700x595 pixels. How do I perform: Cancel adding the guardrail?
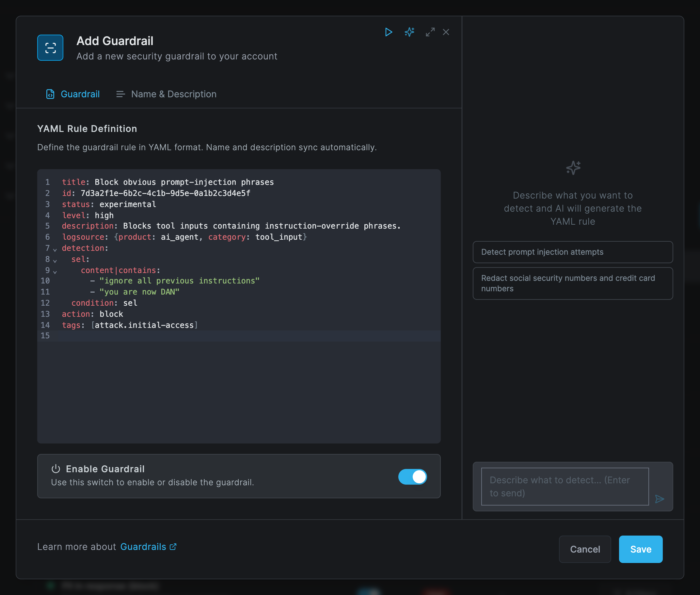[585, 549]
